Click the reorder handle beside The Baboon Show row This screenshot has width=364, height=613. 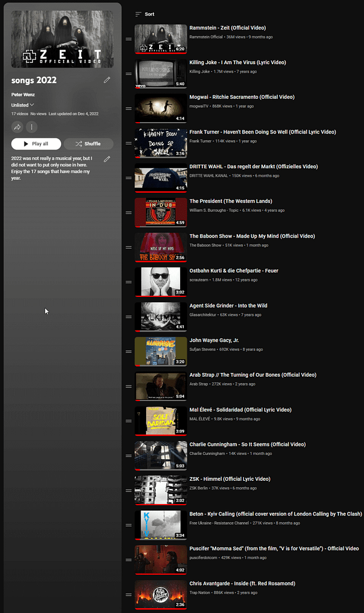coord(129,247)
